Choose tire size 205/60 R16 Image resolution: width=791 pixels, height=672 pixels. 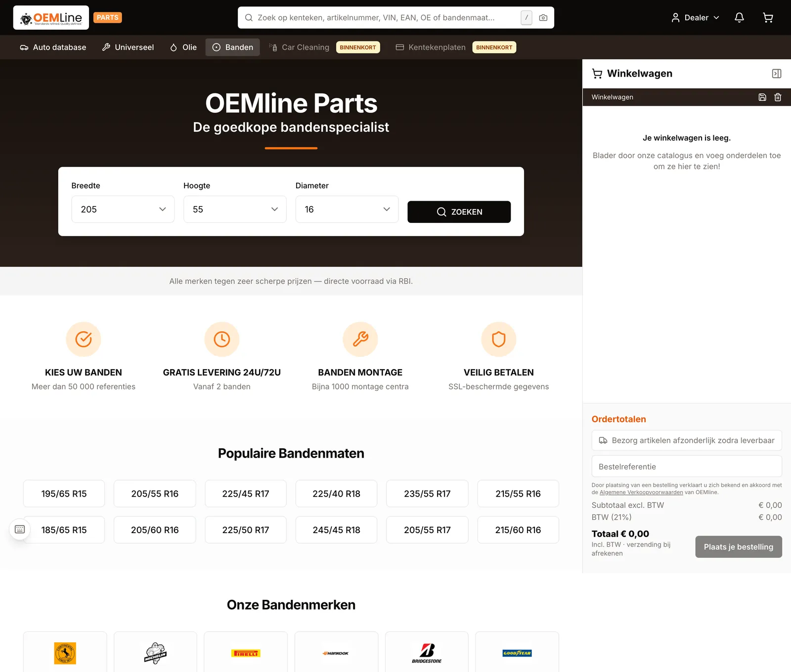[x=155, y=530]
